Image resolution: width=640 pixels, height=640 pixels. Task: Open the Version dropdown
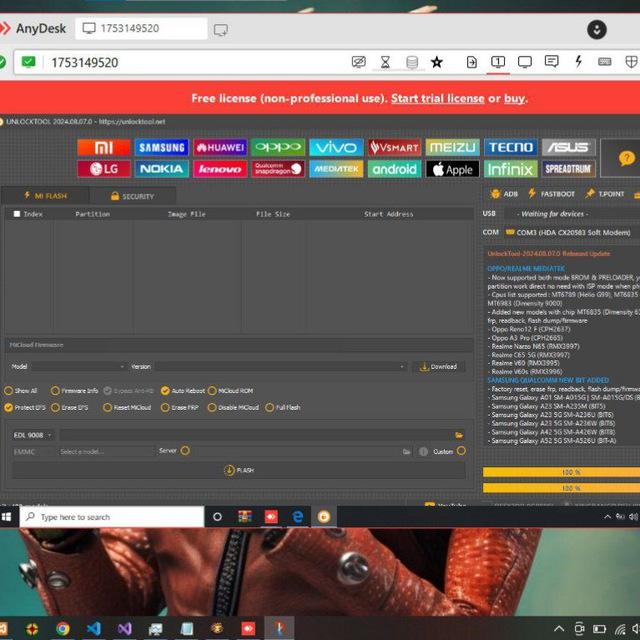(x=281, y=367)
